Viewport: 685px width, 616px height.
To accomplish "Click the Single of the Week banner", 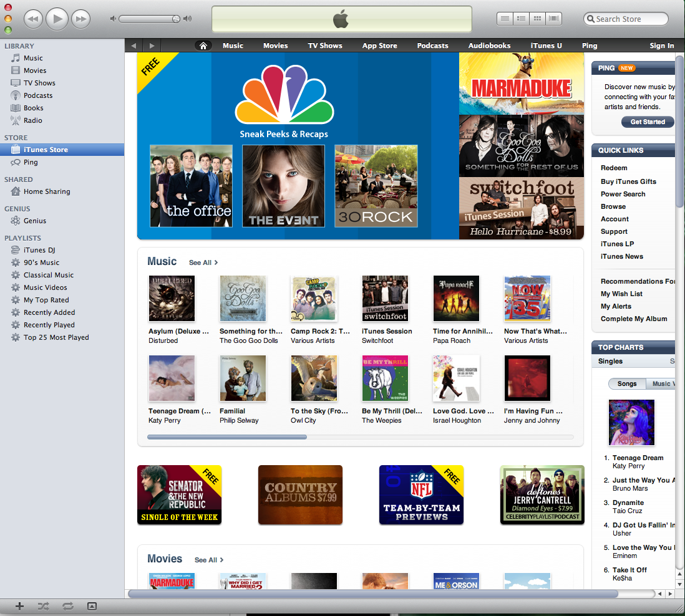I will (x=179, y=494).
